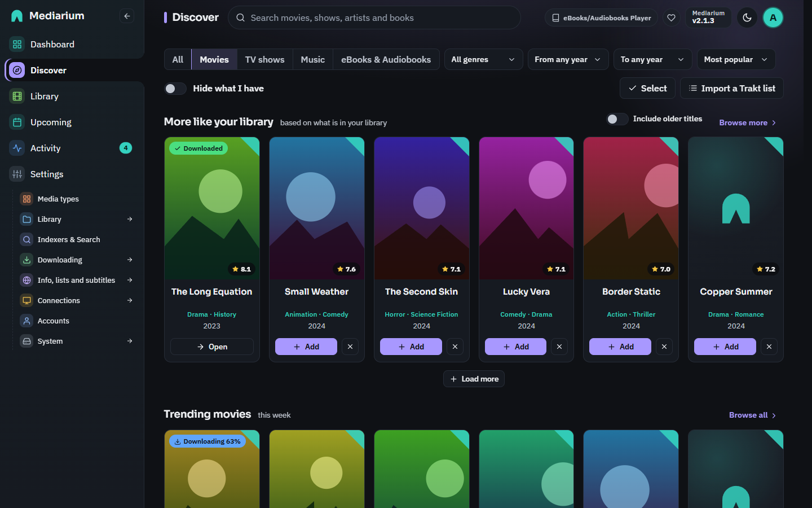Follow the Browse more link
Screen dimensions: 812x508
pyautogui.click(x=748, y=122)
